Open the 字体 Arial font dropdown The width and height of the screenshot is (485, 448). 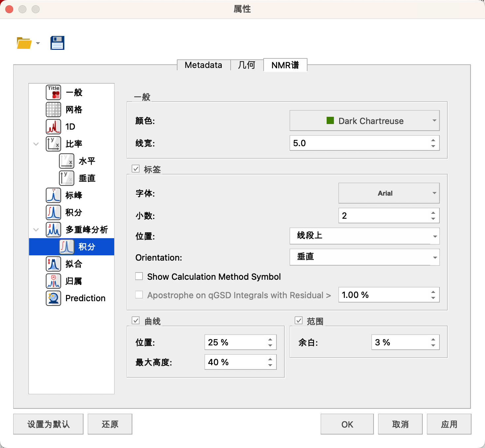389,193
